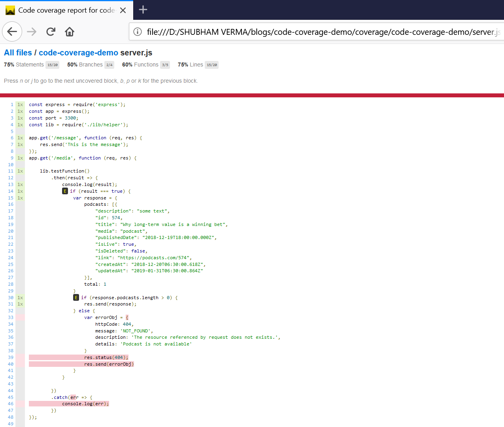Click line number 46 in the gutter
The image size is (504, 427).
pos(11,404)
